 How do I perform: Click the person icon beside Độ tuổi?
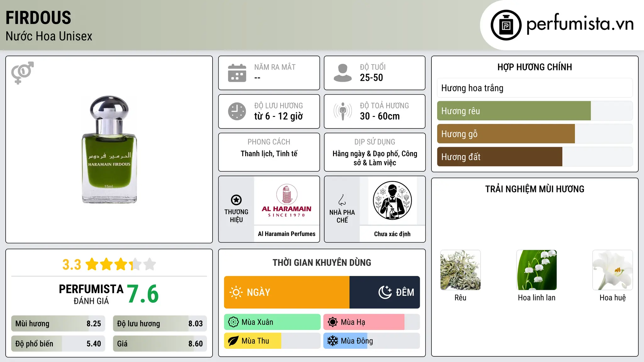(x=343, y=73)
